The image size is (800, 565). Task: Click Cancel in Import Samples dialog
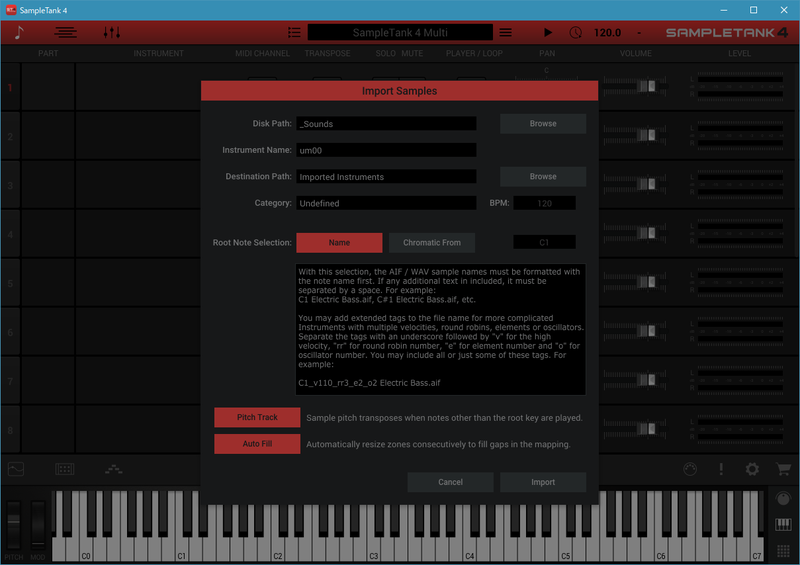pos(451,482)
